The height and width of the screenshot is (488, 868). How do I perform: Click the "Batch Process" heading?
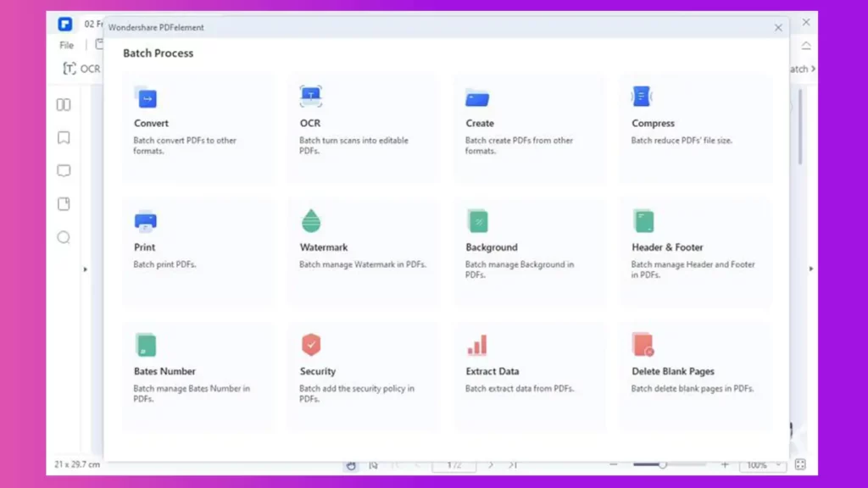pyautogui.click(x=159, y=53)
